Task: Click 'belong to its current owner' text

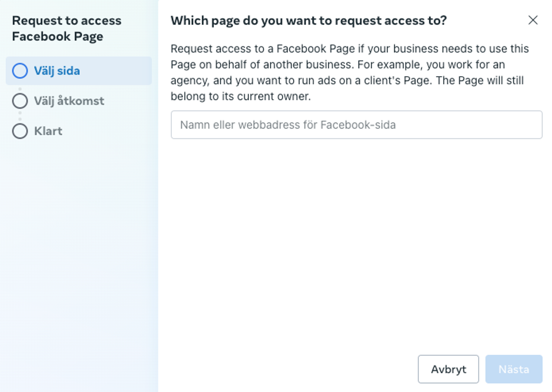Action: pos(240,96)
